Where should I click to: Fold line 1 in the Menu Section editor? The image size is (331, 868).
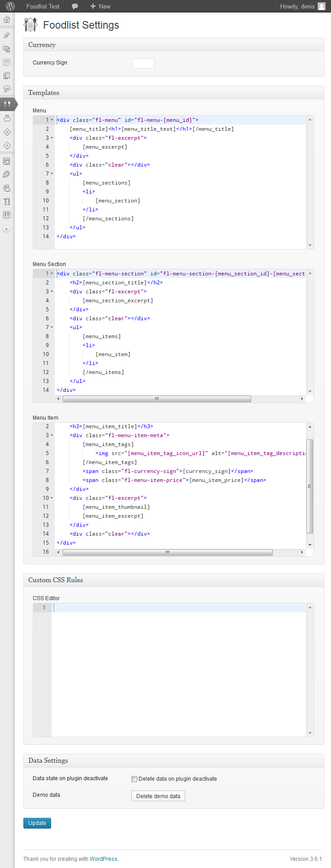pyautogui.click(x=52, y=274)
